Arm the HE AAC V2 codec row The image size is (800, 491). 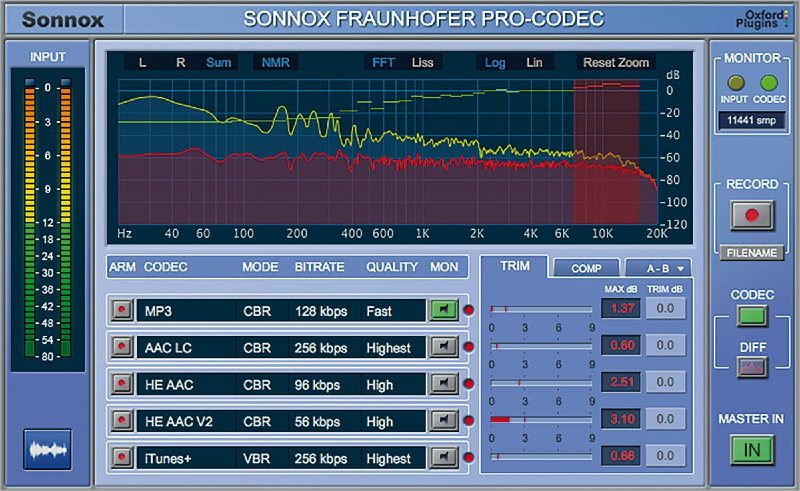tap(122, 421)
